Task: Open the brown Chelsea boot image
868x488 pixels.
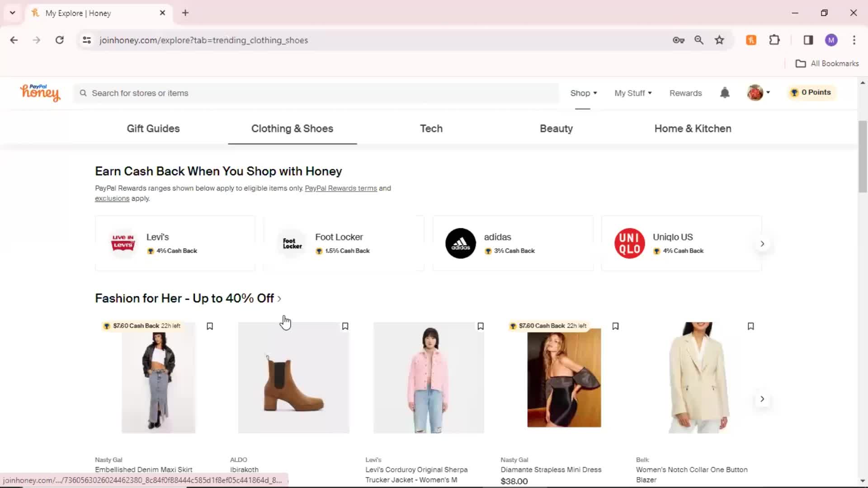Action: (x=293, y=377)
